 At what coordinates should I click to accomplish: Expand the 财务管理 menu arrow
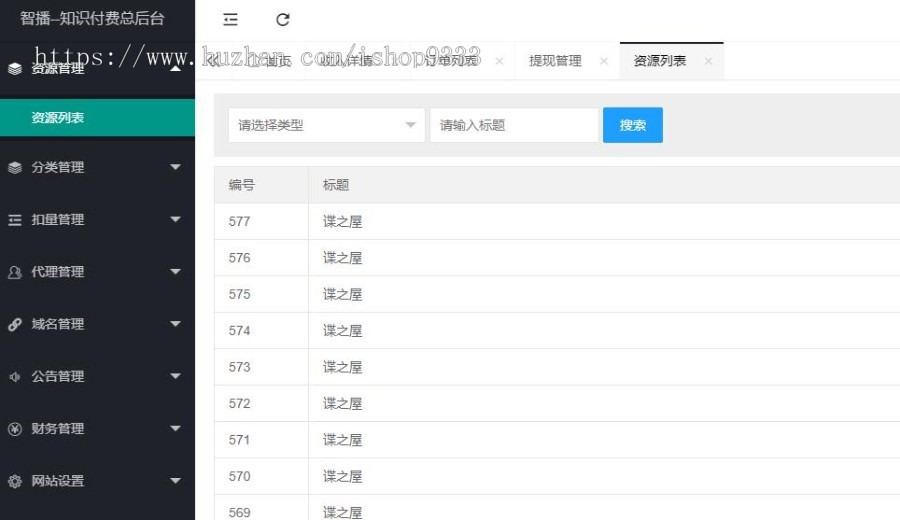coord(176,428)
